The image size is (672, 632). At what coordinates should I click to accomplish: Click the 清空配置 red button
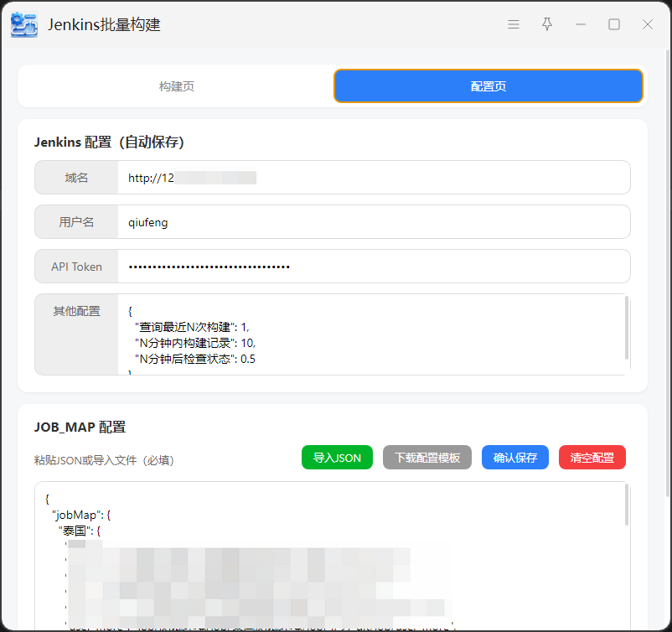click(x=592, y=458)
